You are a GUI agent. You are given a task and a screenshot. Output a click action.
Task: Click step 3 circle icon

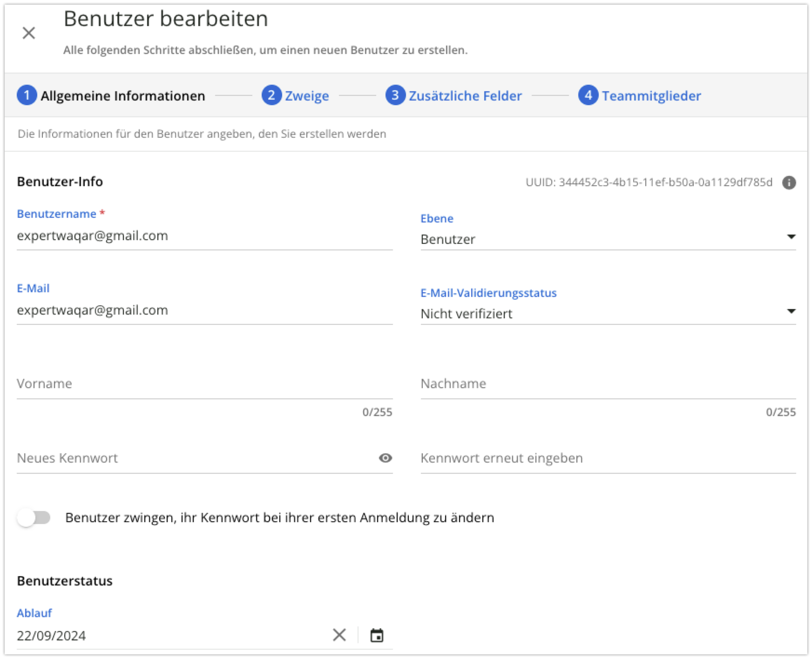(395, 95)
